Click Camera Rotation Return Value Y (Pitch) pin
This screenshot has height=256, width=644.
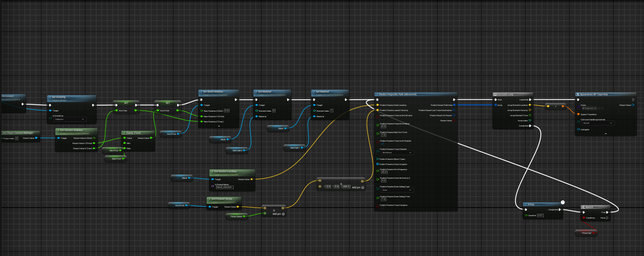click(94, 143)
